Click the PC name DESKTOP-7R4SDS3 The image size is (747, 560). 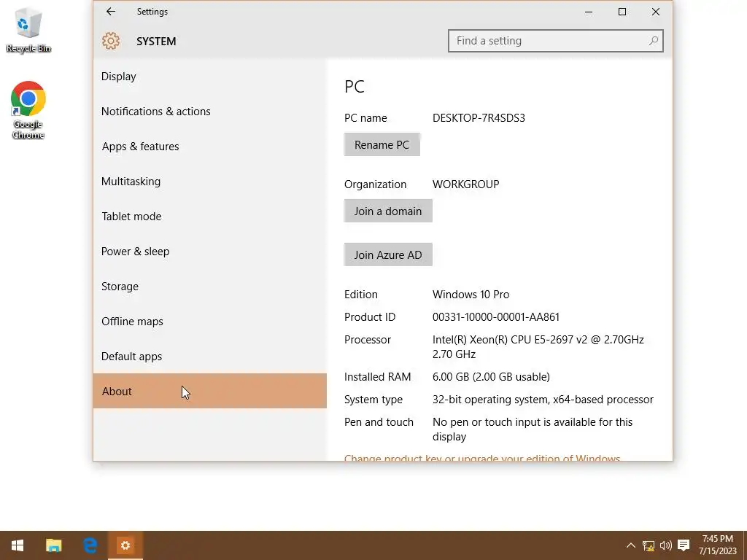(479, 118)
